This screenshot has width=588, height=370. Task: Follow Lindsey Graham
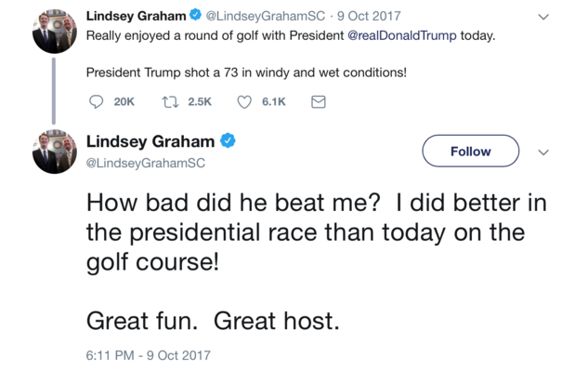[471, 151]
